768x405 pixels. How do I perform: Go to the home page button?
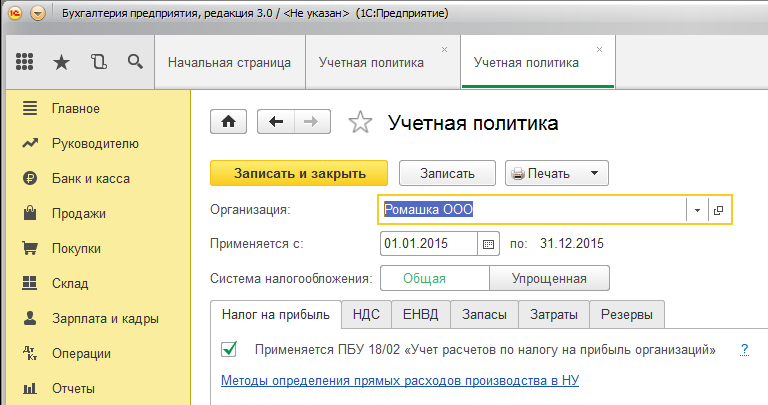pos(228,121)
